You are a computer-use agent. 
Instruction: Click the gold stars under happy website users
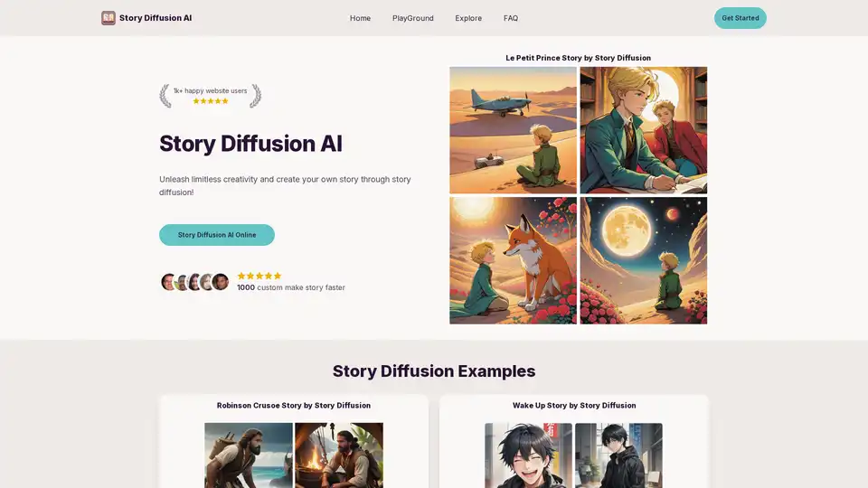210,101
